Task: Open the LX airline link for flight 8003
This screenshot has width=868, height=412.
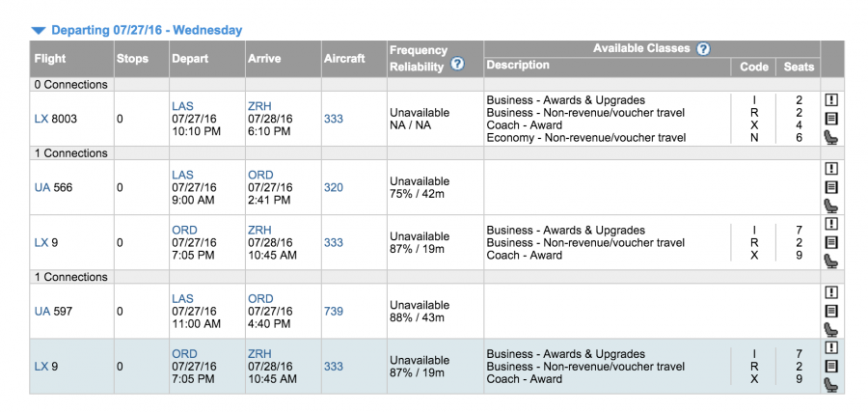Action: tap(41, 119)
